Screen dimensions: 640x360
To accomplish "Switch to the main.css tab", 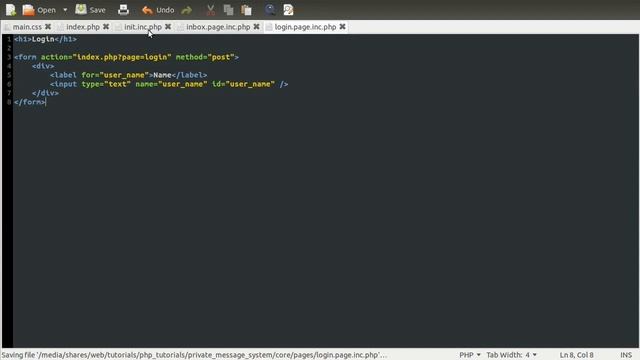I will [27, 27].
